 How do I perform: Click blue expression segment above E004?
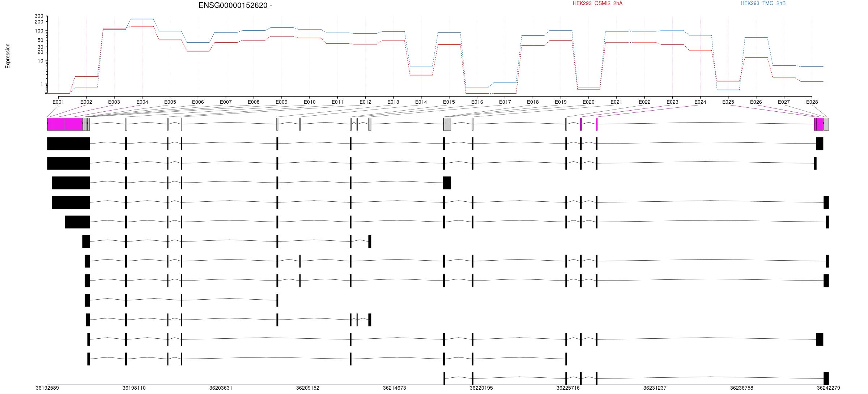click(142, 19)
